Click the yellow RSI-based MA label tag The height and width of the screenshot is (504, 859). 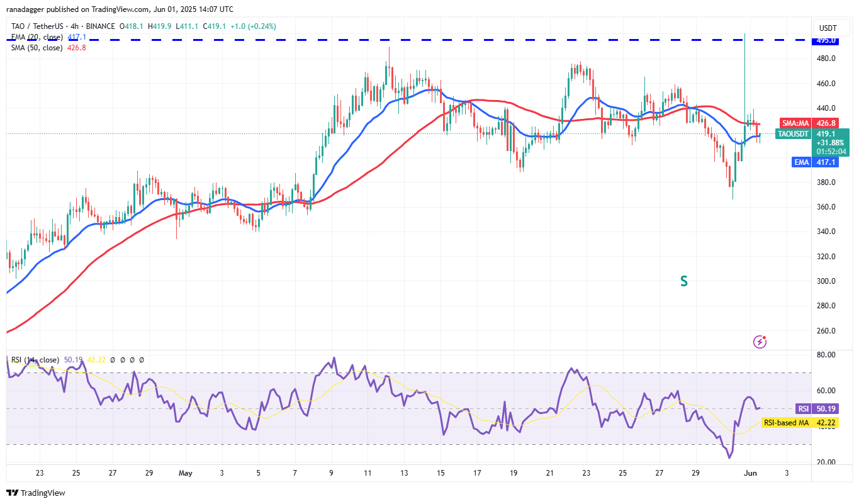tap(785, 423)
